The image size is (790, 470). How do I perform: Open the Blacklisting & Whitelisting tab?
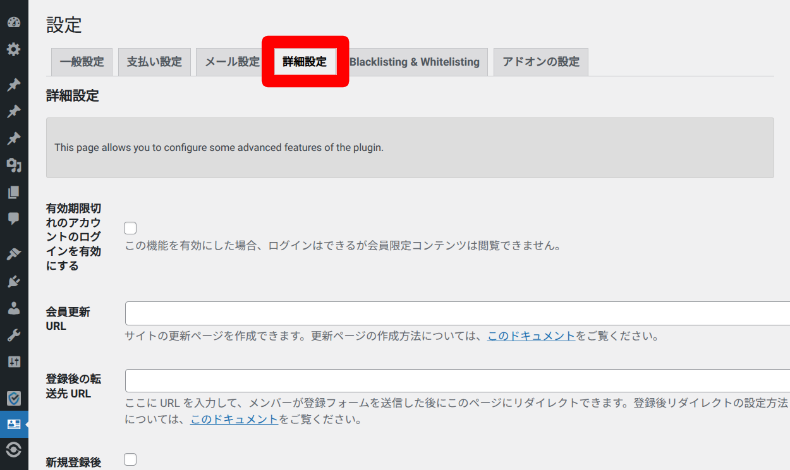pos(415,62)
